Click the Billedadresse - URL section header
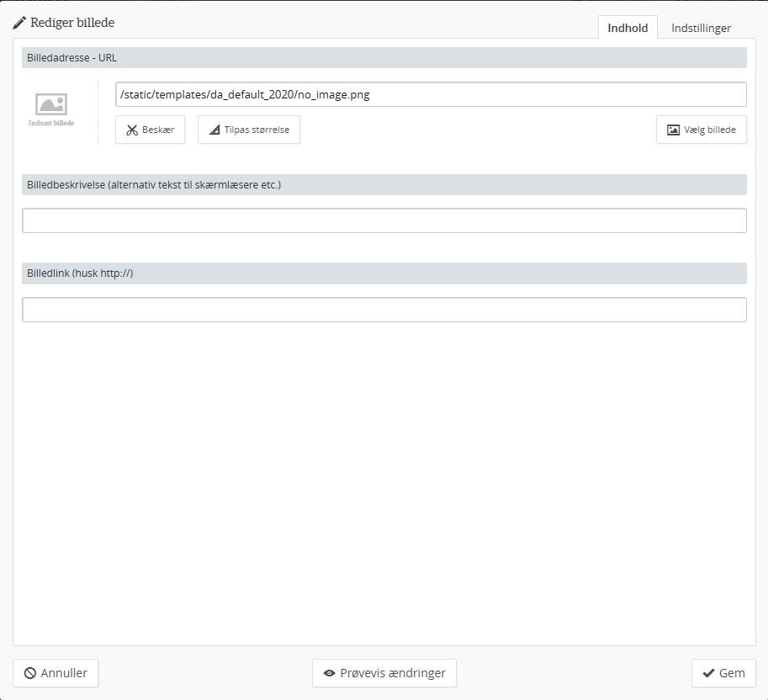Image resolution: width=768 pixels, height=700 pixels. tap(384, 58)
